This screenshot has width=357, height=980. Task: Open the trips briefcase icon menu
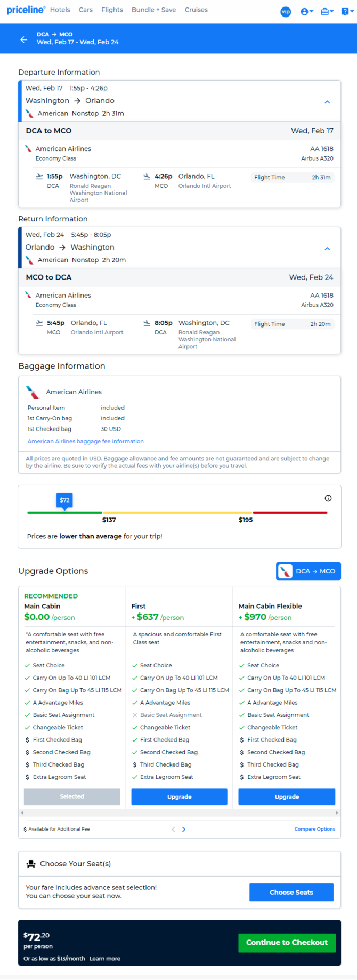point(327,11)
